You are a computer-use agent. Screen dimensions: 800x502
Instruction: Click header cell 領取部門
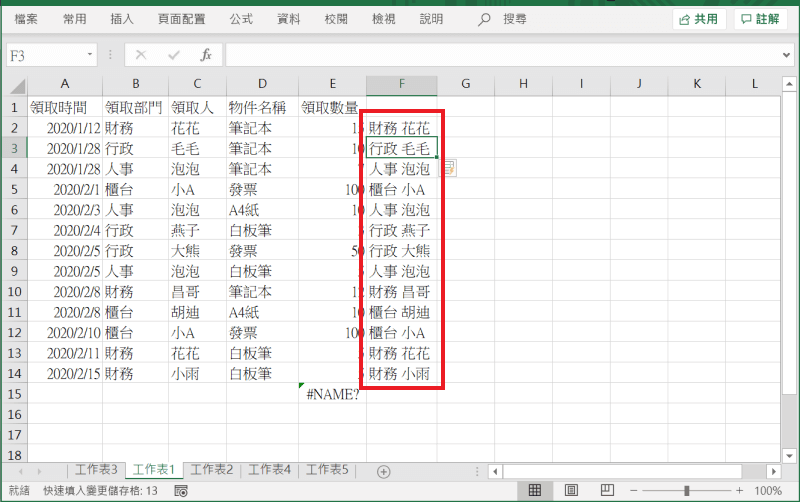click(135, 107)
